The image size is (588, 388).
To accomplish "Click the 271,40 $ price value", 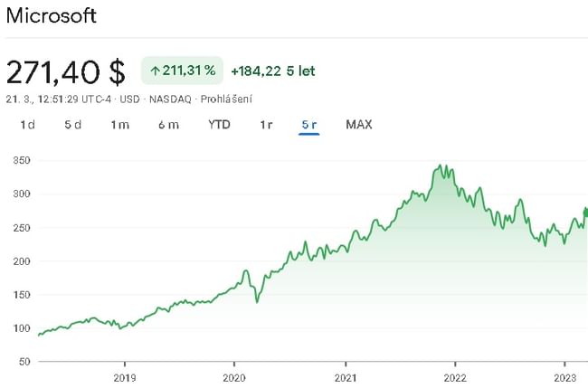I will tap(66, 71).
